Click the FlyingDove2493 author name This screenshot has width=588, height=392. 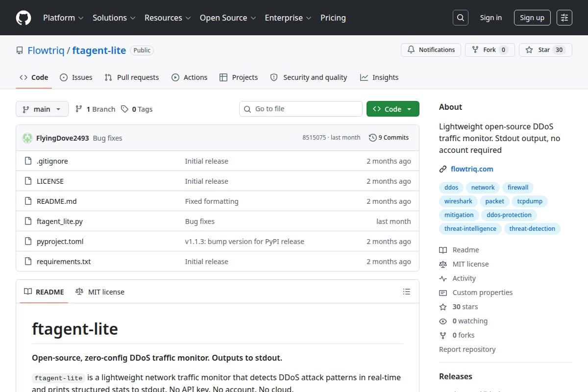(x=63, y=138)
